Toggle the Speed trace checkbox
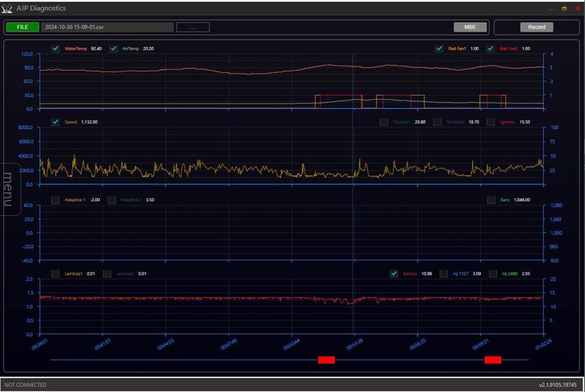 pos(55,122)
